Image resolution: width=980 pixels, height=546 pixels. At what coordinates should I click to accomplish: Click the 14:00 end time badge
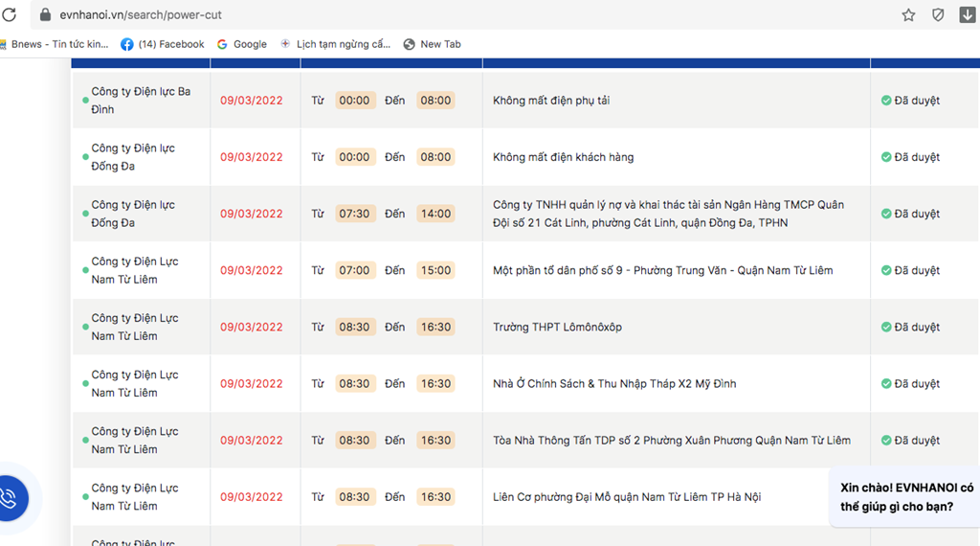pyautogui.click(x=435, y=214)
